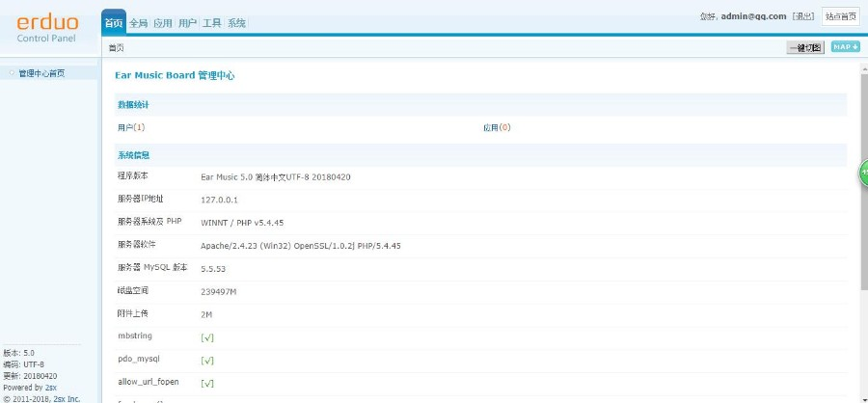Viewport: 868px width, 403px height.
Task: Click the admin@qq.com username
Action: pyautogui.click(x=753, y=16)
